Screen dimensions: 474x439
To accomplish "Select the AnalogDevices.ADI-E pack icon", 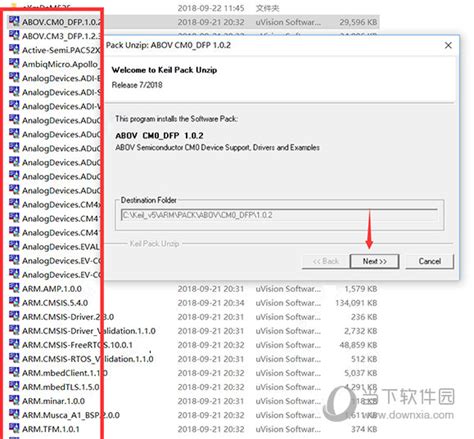I will point(14,77).
